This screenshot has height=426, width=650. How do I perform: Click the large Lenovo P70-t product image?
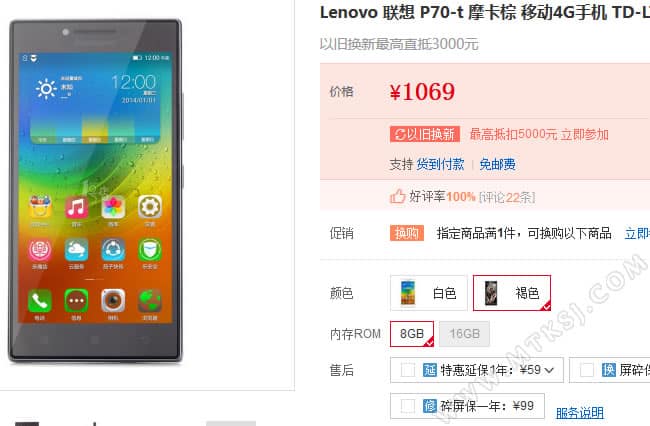[x=95, y=191]
